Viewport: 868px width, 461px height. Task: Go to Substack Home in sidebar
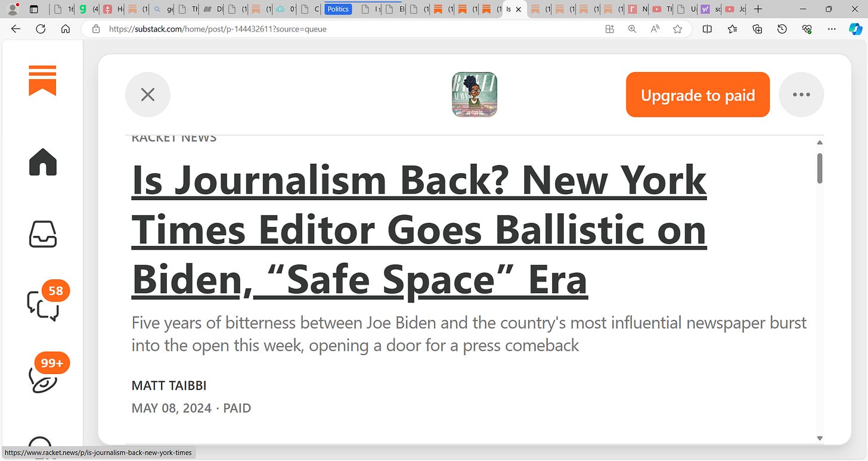tap(42, 161)
